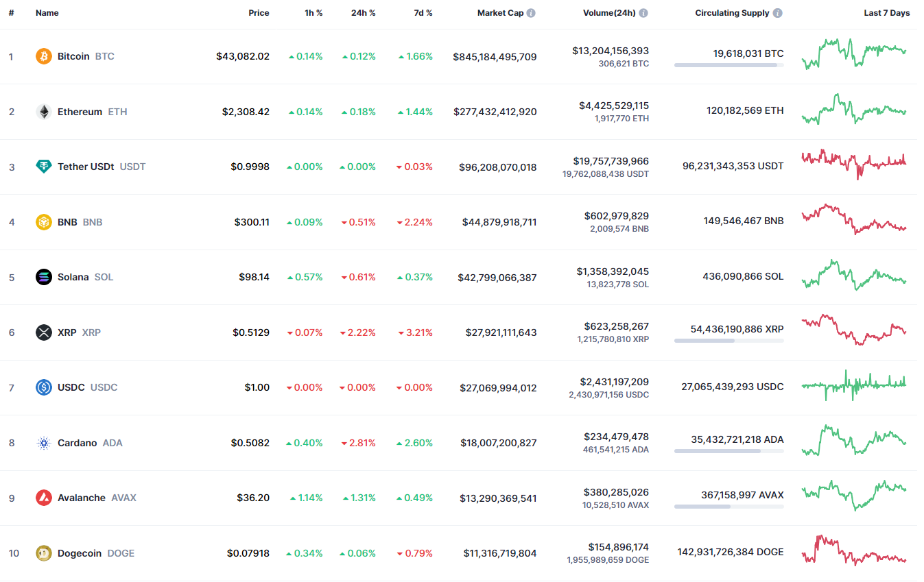
Task: Click the Circulating Supply info icon
Action: 777,13
